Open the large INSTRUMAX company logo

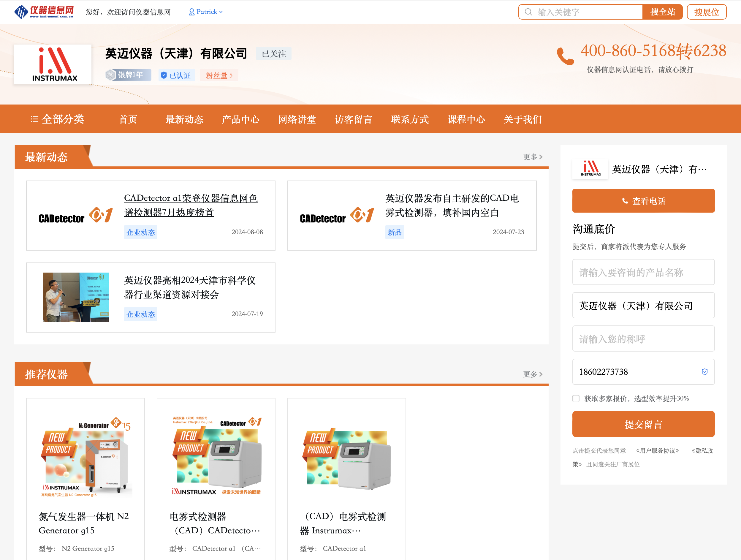tap(53, 64)
